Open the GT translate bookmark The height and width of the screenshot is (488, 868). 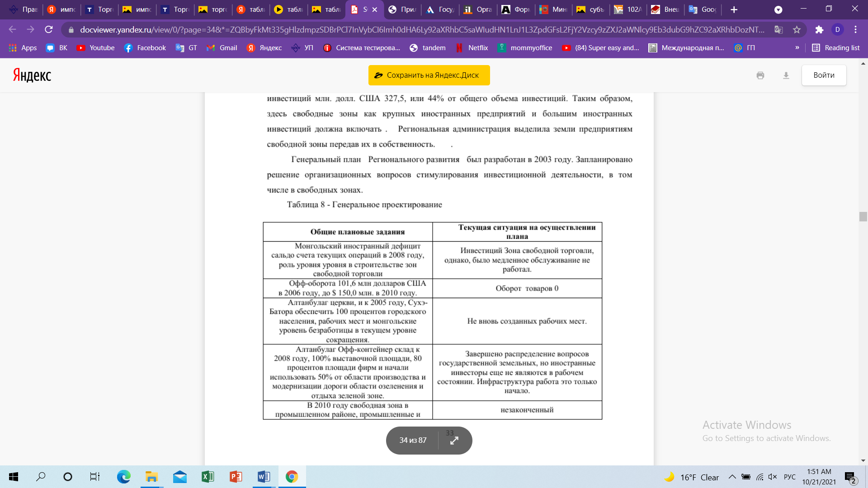(186, 48)
